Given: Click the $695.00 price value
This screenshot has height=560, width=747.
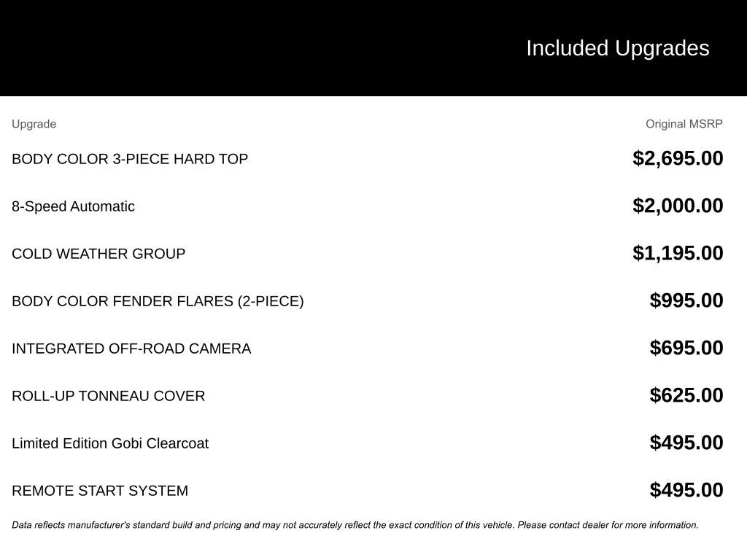Looking at the screenshot, I should 686,348.
